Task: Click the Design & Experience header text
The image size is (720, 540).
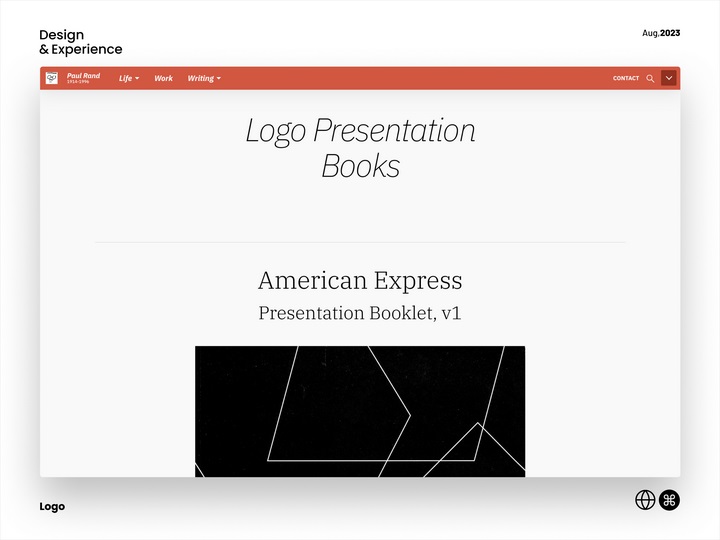Action: (80, 42)
